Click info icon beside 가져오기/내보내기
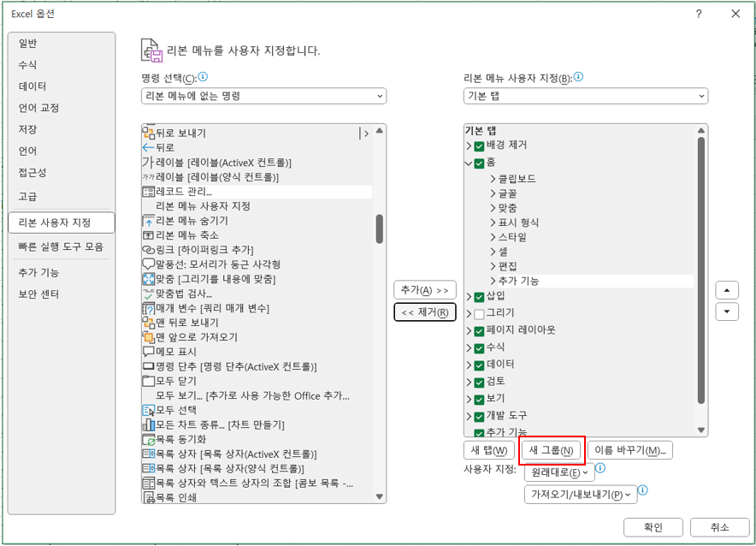 643,490
